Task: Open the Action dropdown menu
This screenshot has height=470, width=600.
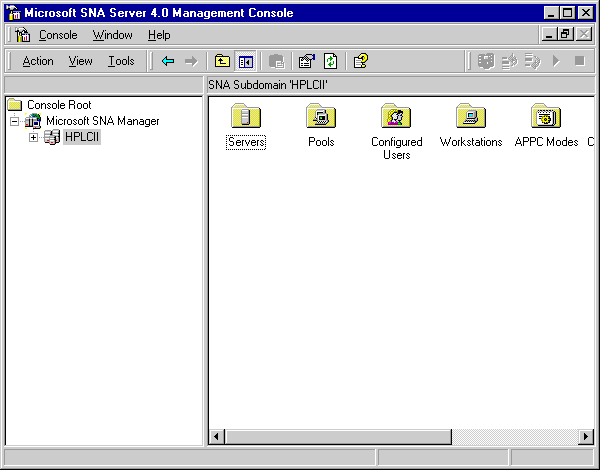Action: pos(38,61)
